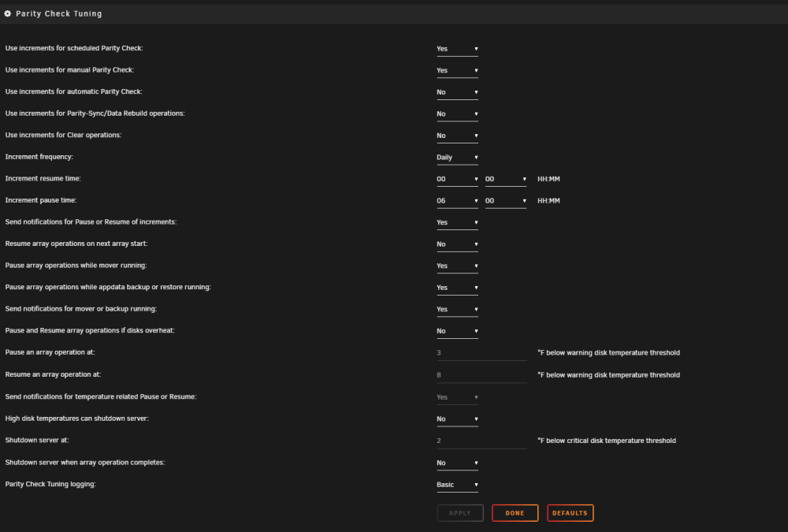Click 'Pause array operations while mover running' label
The height and width of the screenshot is (532, 788).
[76, 266]
